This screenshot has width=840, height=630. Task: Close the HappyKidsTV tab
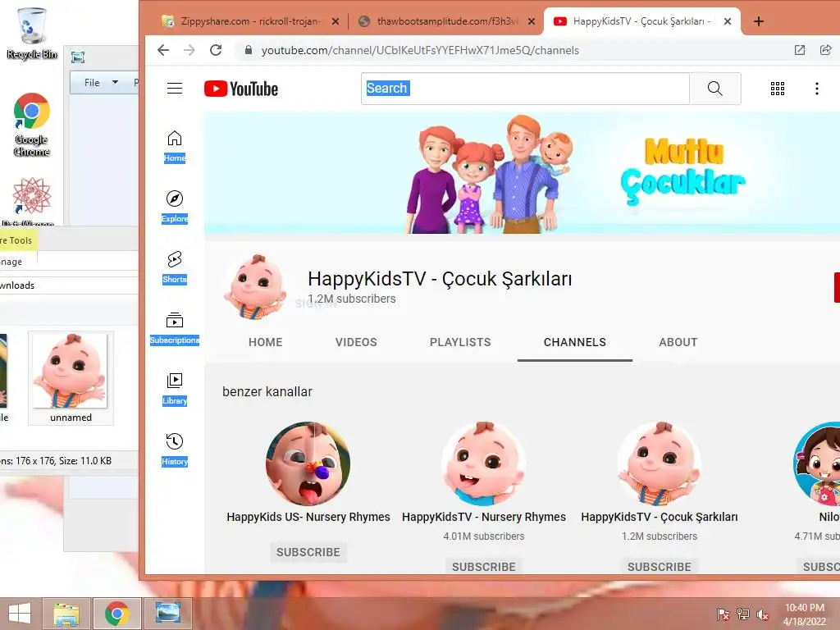coord(728,21)
